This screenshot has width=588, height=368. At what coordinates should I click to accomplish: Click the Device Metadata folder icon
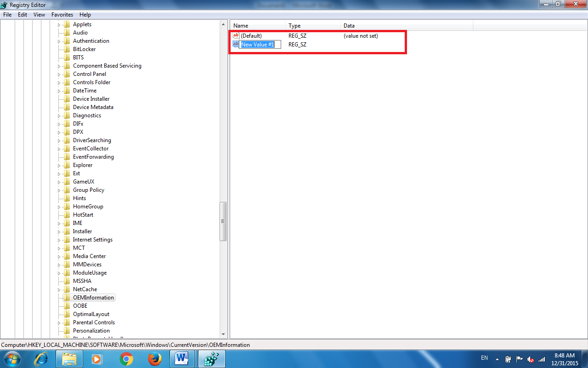click(x=67, y=107)
